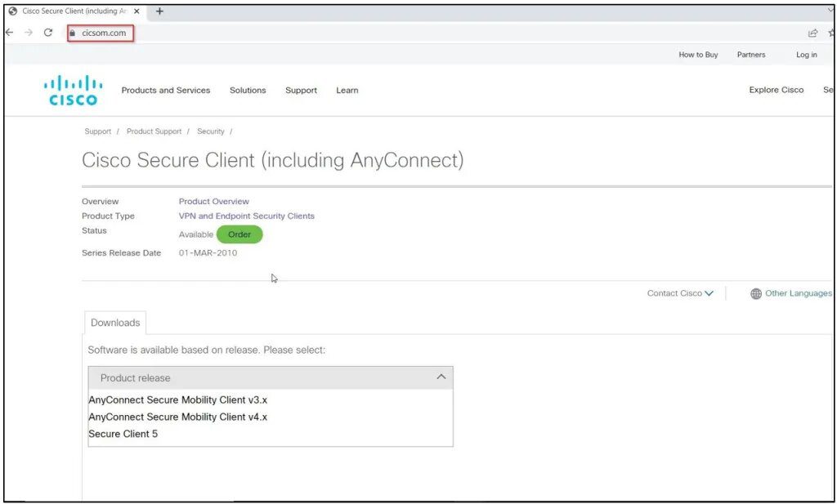Image resolution: width=837 pixels, height=504 pixels.
Task: Select the Downloads tab
Action: 115,323
